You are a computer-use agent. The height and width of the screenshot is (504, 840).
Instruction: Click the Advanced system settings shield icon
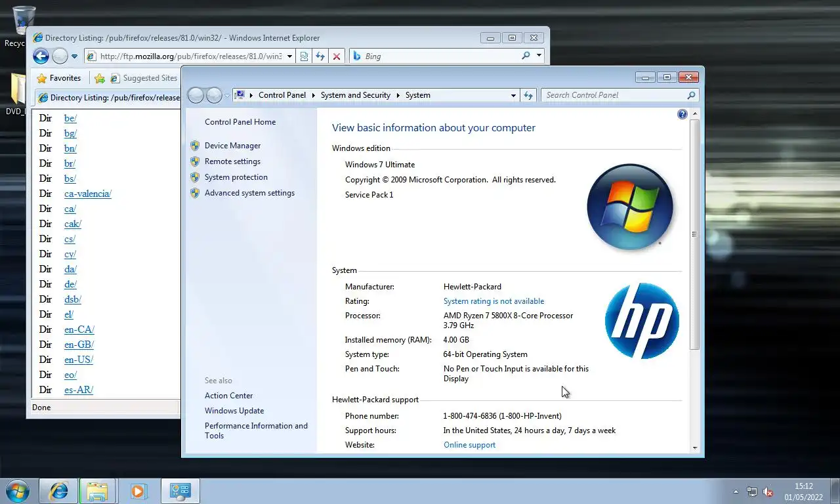click(x=195, y=193)
